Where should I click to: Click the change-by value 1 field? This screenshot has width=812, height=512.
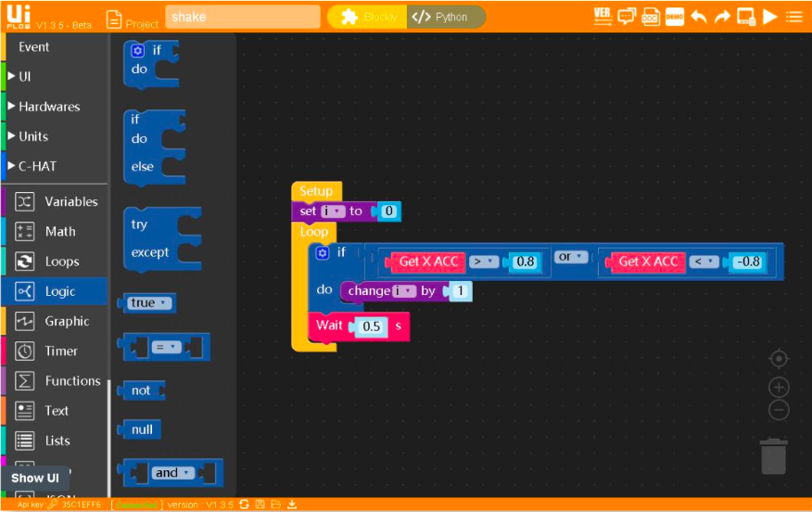460,291
